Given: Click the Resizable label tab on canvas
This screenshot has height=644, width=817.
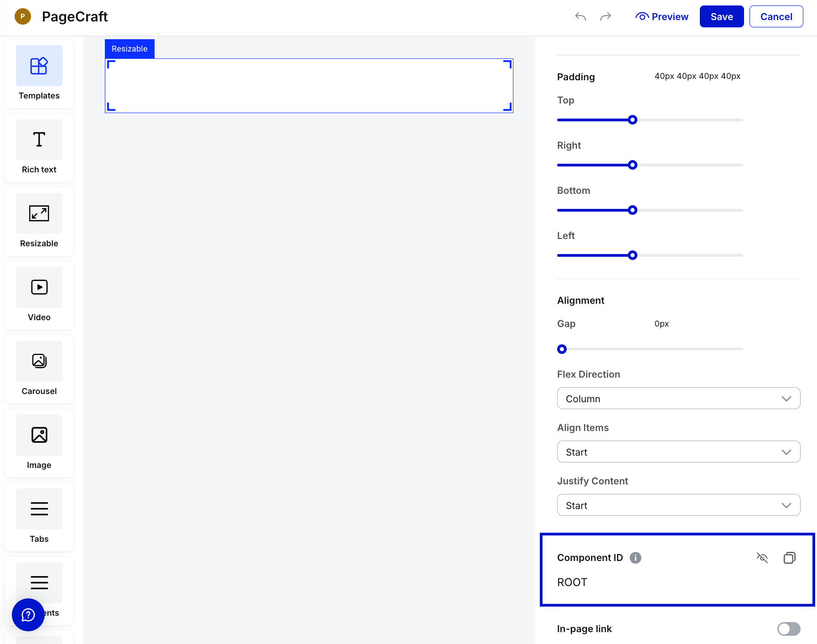Looking at the screenshot, I should (x=129, y=49).
